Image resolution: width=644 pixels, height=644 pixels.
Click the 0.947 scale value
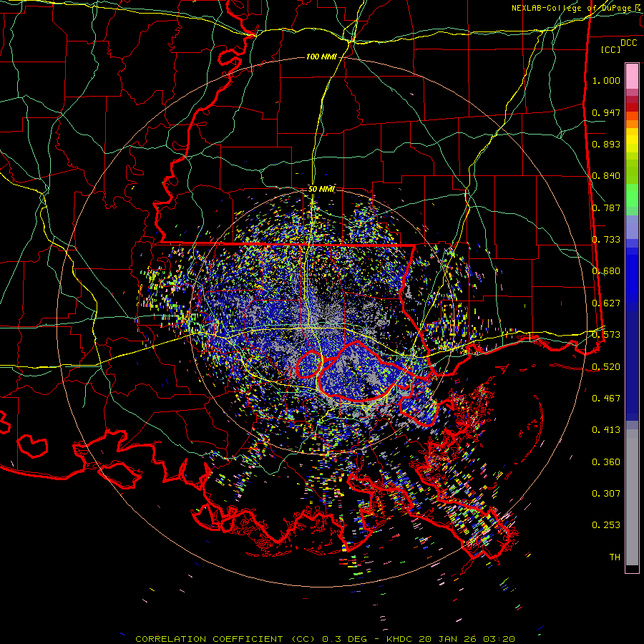(x=606, y=112)
